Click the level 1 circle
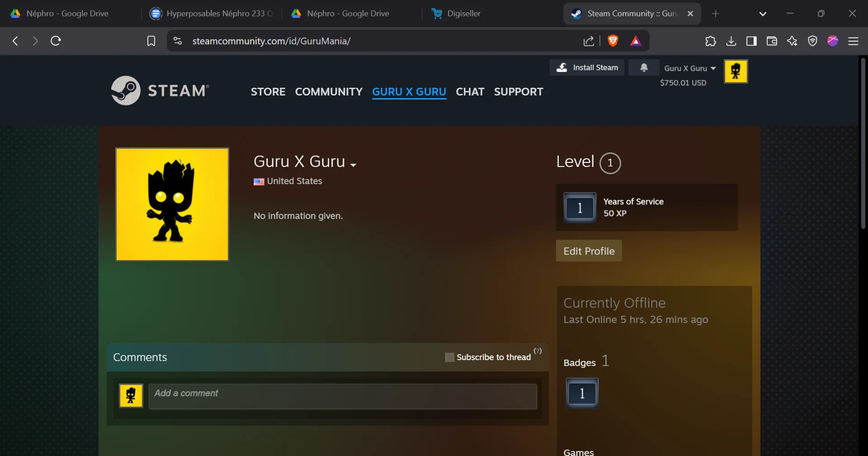Screen dimensions: 868x456 (x=610, y=163)
